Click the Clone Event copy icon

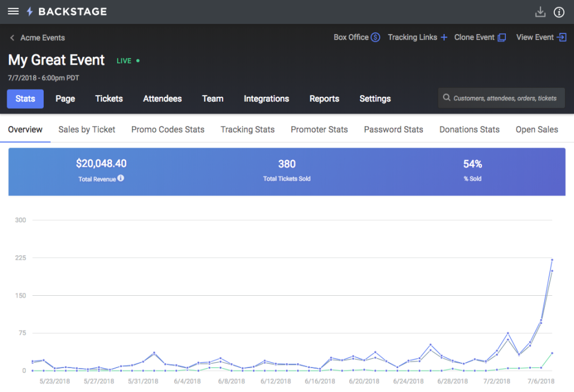pyautogui.click(x=502, y=37)
